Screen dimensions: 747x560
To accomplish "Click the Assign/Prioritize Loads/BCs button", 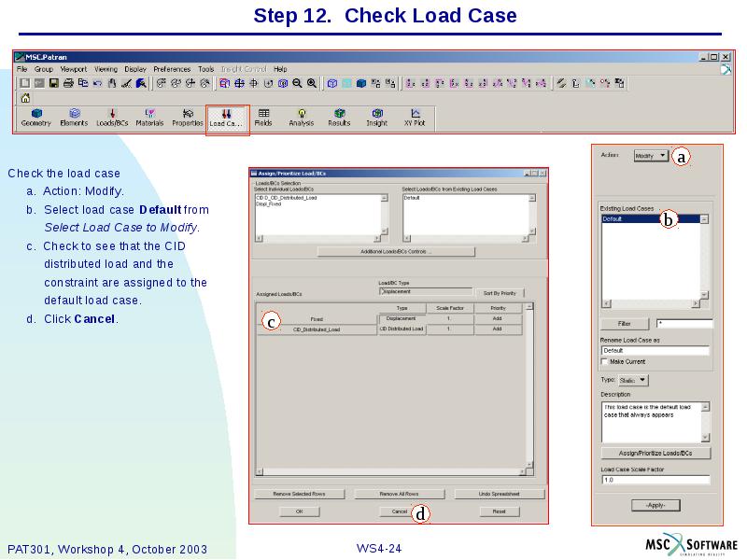I will [x=658, y=452].
